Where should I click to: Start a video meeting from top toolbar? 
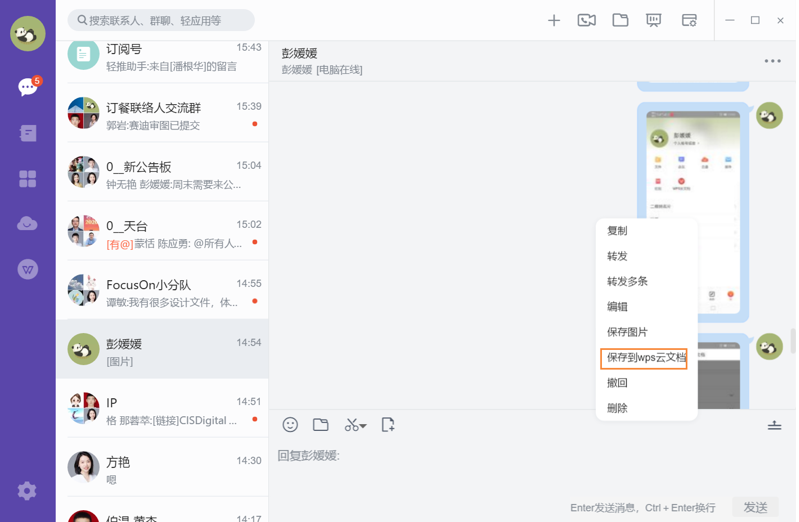[586, 20]
